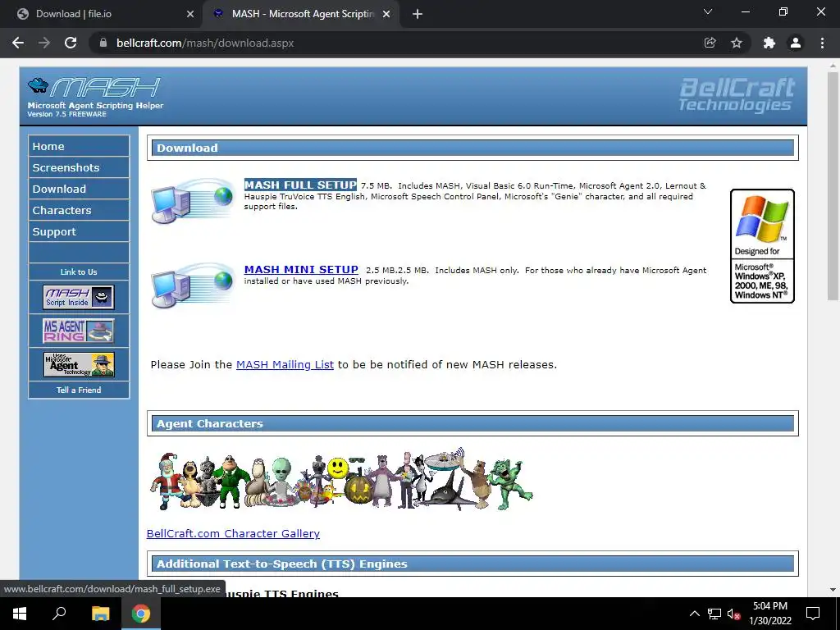Open BellCraft.com Character Gallery link

233,533
